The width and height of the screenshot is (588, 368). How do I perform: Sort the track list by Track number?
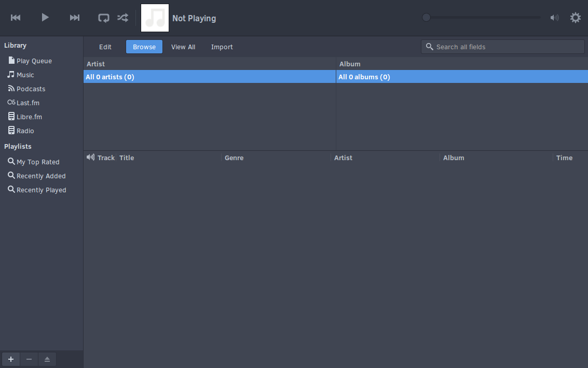click(106, 158)
